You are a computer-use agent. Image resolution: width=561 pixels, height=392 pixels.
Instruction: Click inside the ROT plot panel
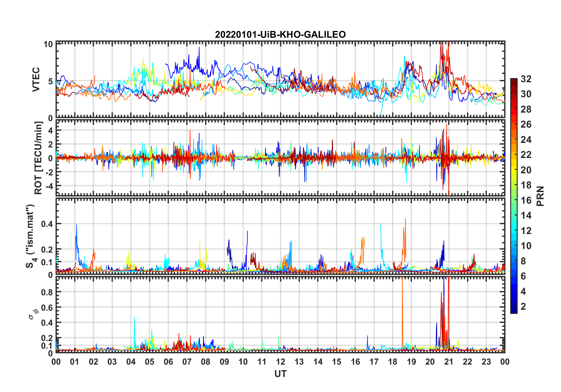click(280, 157)
